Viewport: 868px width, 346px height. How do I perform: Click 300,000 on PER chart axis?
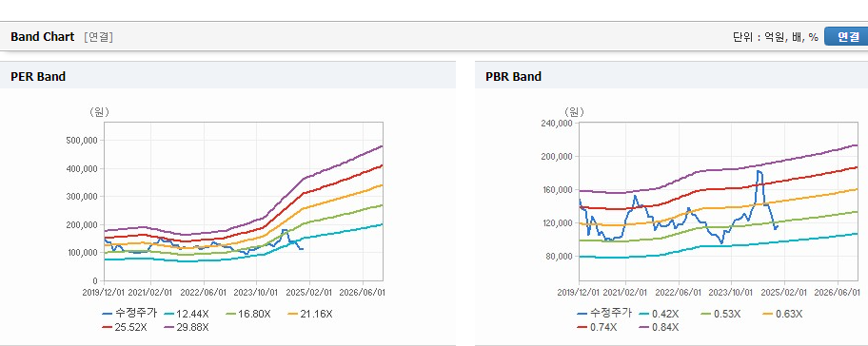tap(82, 197)
